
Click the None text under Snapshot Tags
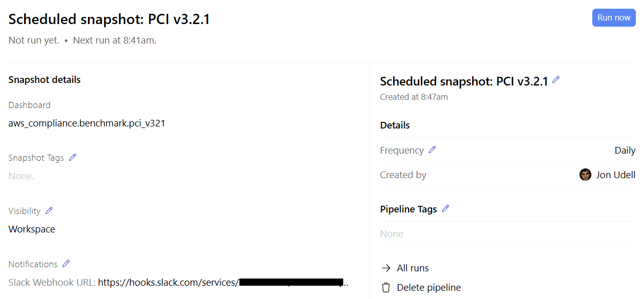pos(20,176)
